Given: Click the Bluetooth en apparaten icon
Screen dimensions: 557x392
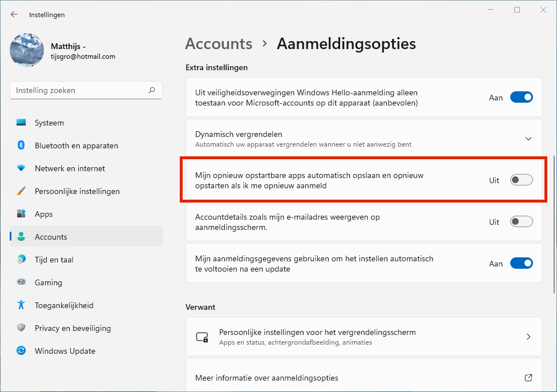Looking at the screenshot, I should tap(21, 146).
